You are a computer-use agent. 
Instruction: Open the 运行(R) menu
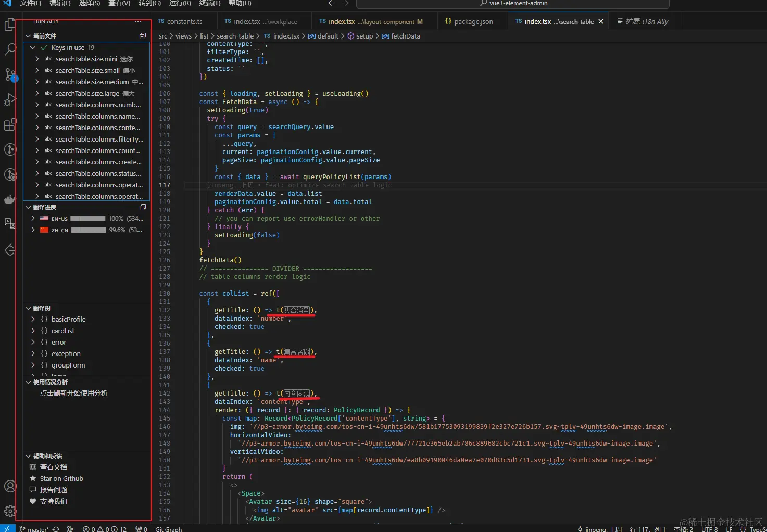(x=180, y=3)
